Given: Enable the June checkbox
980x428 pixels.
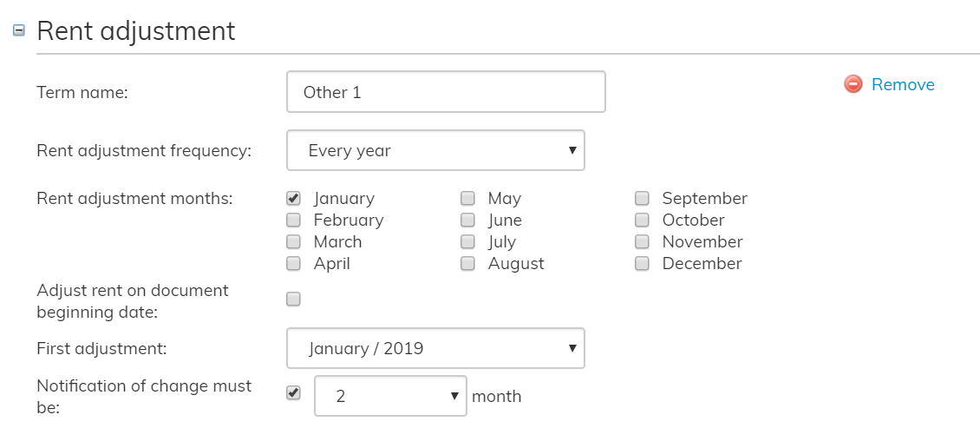Looking at the screenshot, I should [x=467, y=220].
